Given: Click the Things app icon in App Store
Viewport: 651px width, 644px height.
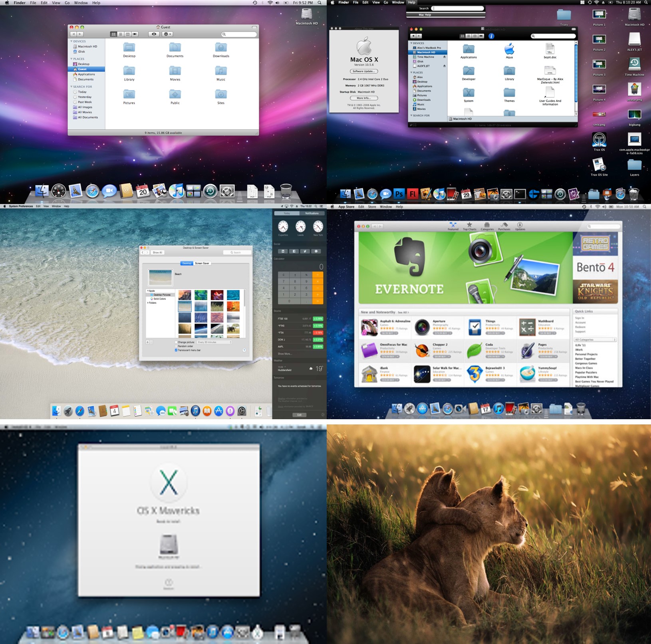Looking at the screenshot, I should click(474, 327).
